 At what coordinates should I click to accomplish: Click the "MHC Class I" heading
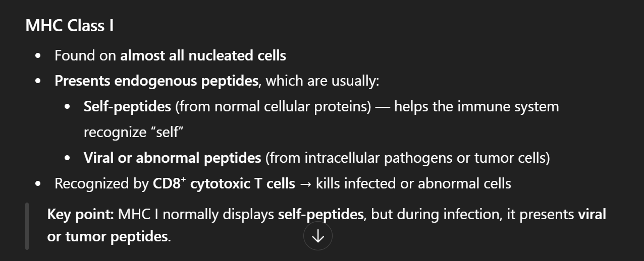[x=70, y=26]
